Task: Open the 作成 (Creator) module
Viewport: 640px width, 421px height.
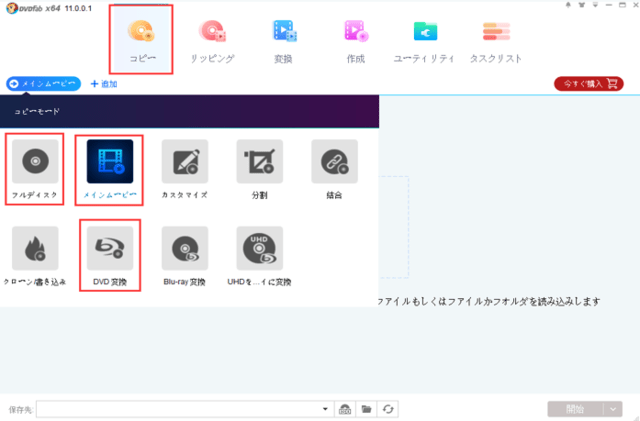Action: pos(355,38)
